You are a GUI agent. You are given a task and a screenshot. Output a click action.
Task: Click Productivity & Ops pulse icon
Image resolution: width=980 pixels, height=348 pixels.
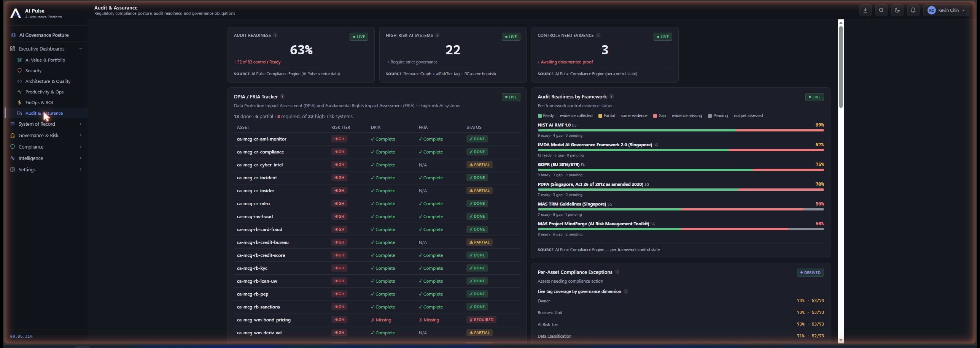19,92
